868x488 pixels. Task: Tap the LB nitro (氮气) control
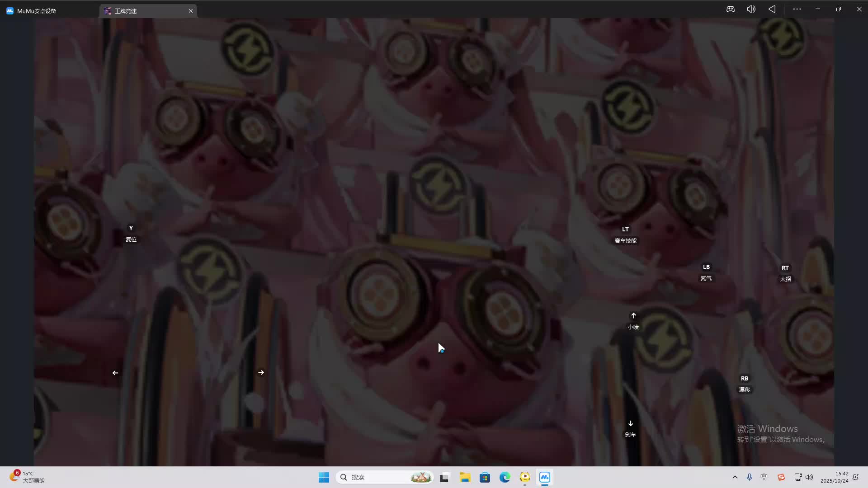[706, 272]
